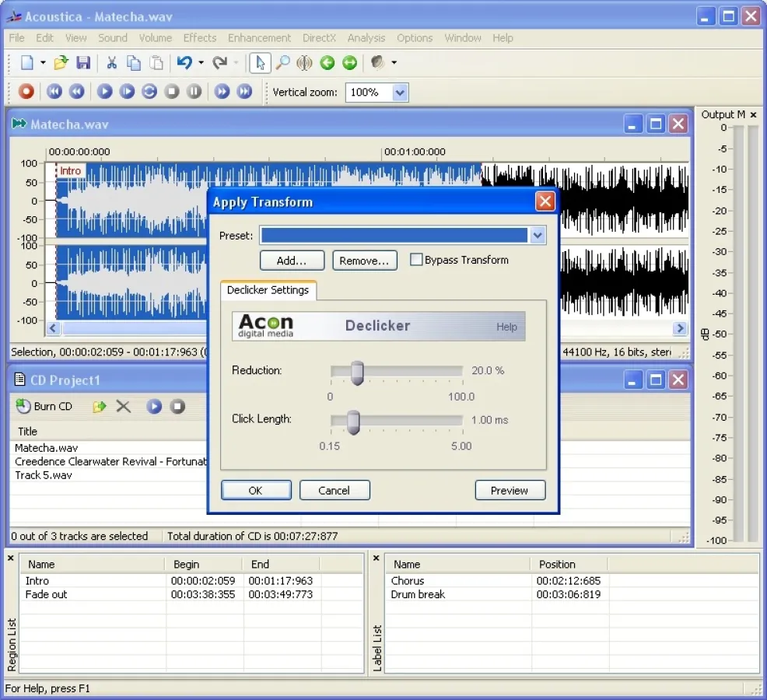Open the Effects menu

[x=200, y=37]
